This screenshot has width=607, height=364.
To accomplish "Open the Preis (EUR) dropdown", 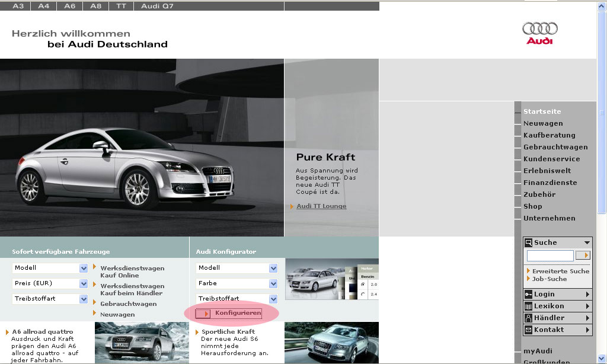I will coord(50,283).
